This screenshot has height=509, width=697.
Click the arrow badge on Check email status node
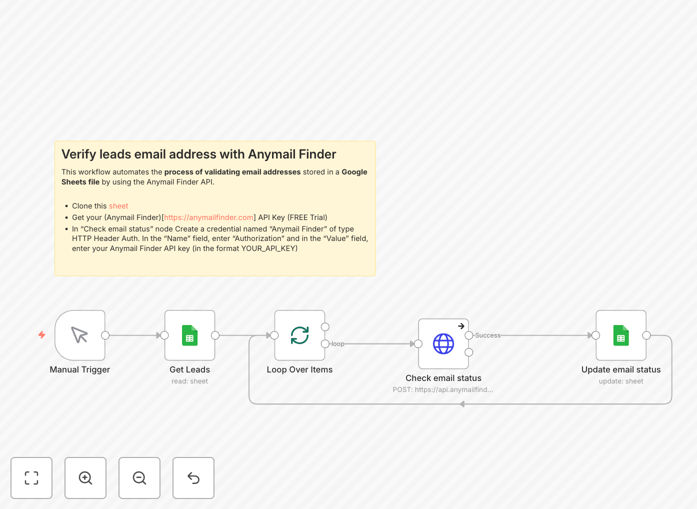point(461,326)
